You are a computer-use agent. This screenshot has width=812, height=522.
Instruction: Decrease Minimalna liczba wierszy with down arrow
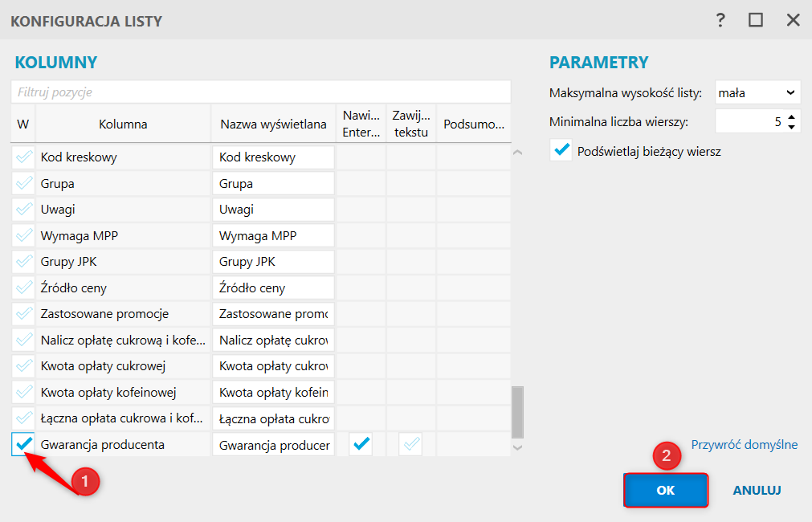point(791,127)
